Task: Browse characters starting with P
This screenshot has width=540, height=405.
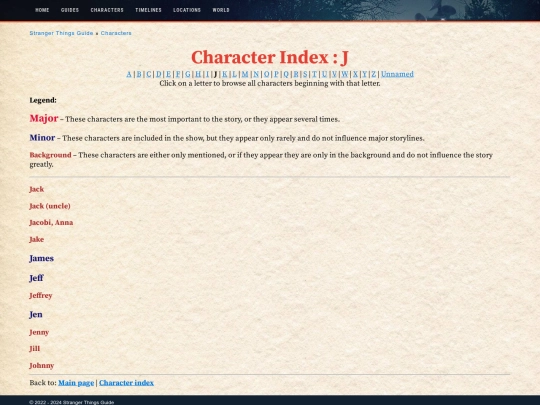Action: click(276, 74)
